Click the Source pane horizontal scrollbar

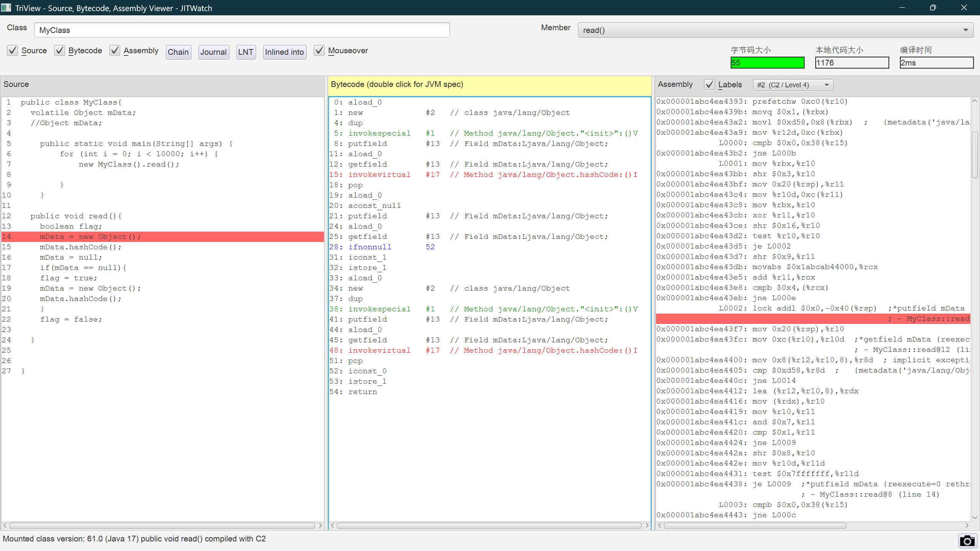tap(162, 525)
